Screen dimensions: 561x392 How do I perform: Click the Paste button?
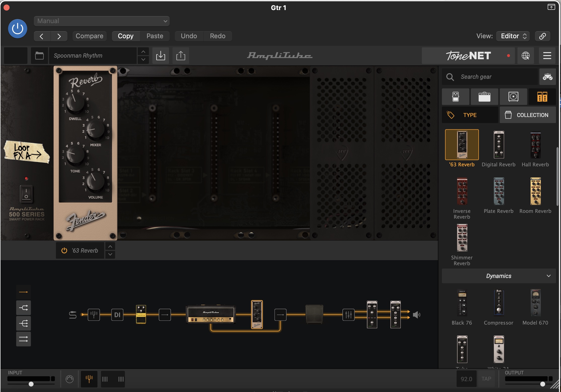click(x=155, y=36)
